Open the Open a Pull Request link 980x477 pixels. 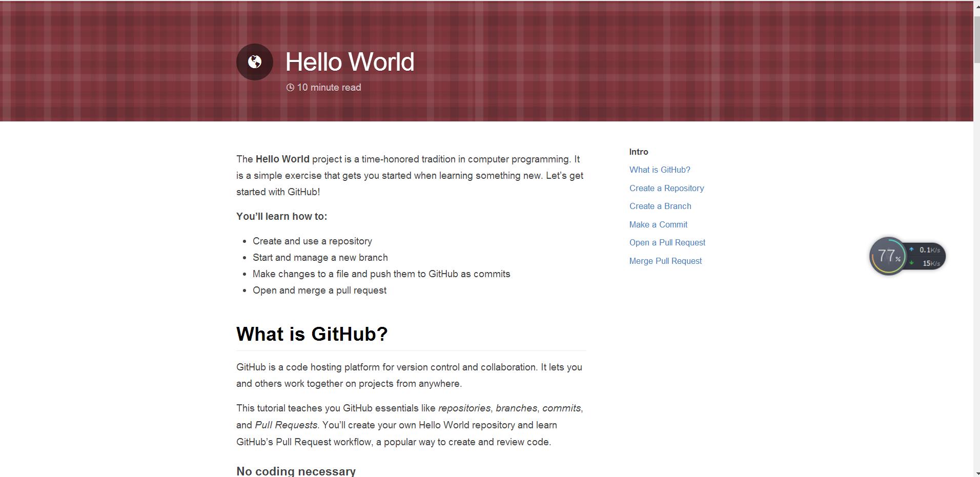click(x=667, y=242)
